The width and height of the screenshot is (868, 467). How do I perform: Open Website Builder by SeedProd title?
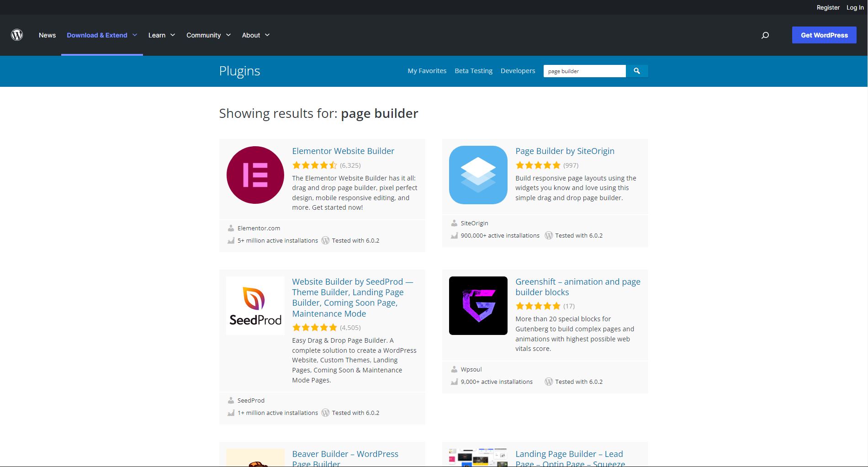coord(352,297)
